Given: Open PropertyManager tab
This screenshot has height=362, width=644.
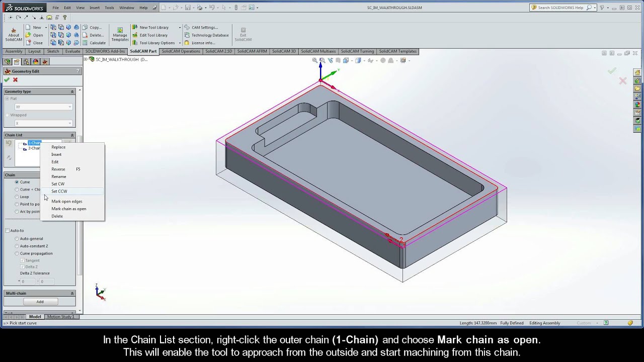Looking at the screenshot, I should coord(17,62).
